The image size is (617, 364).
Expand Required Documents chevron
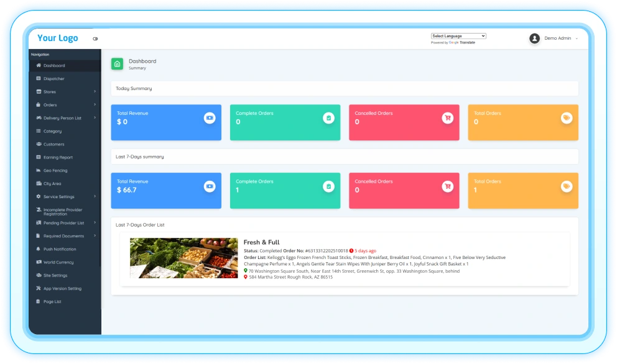pyautogui.click(x=95, y=235)
